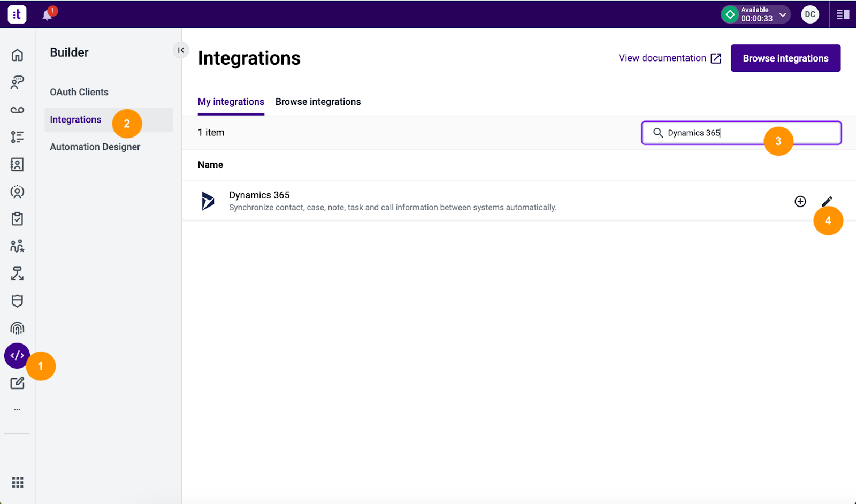The height and width of the screenshot is (504, 856).
Task: Click the Name column header
Action: (210, 165)
